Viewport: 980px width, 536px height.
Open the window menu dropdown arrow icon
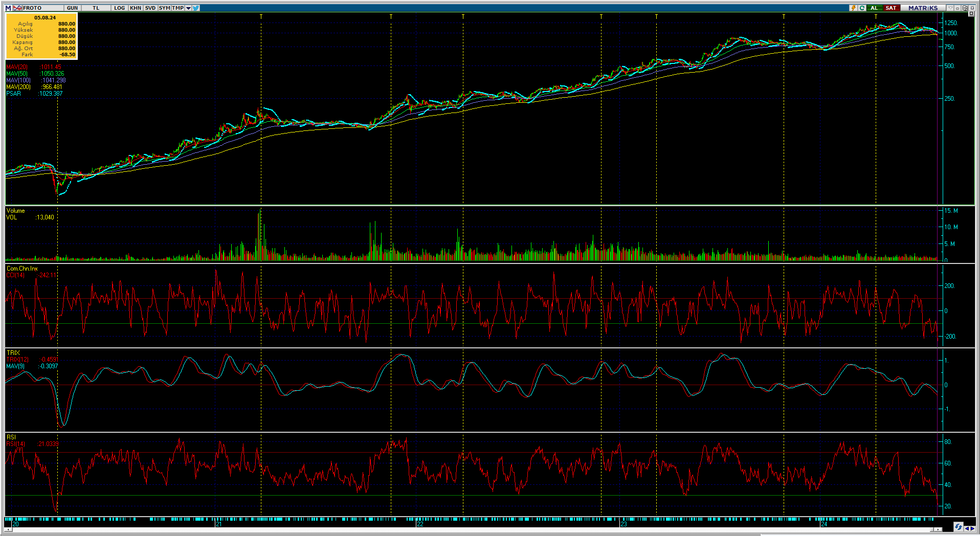click(x=950, y=8)
